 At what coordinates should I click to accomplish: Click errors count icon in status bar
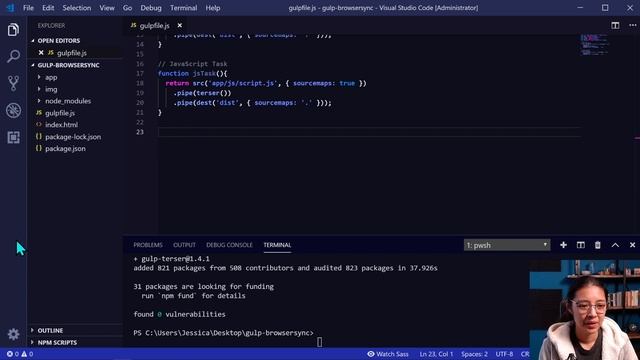(x=12, y=354)
